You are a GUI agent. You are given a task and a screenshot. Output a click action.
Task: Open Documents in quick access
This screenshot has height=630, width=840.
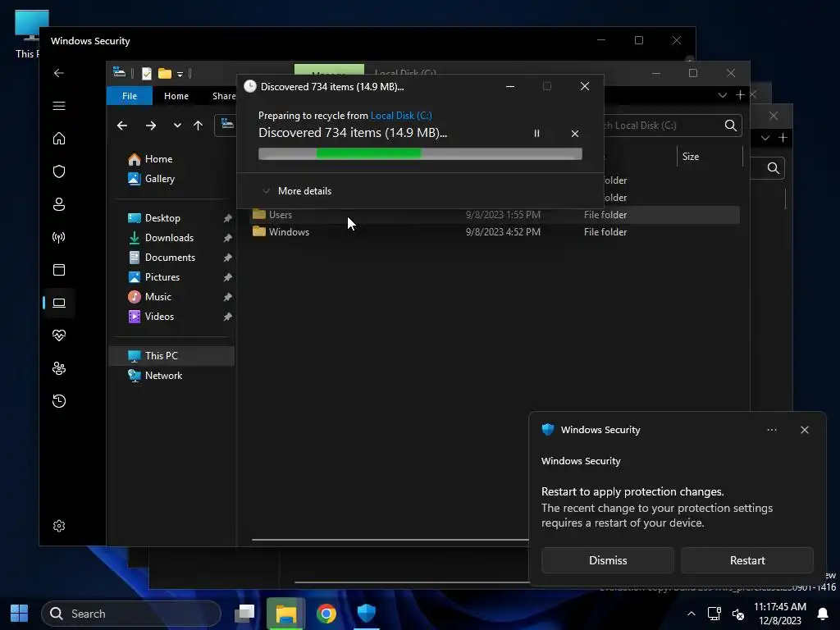(x=170, y=258)
